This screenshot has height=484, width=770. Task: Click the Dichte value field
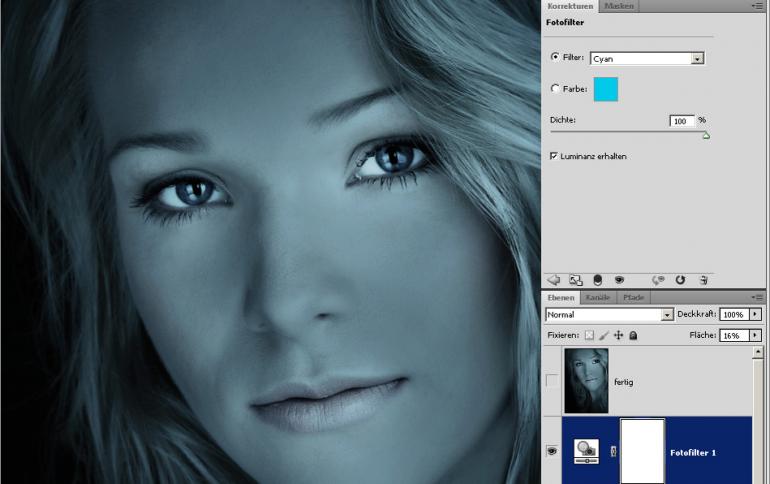[682, 121]
